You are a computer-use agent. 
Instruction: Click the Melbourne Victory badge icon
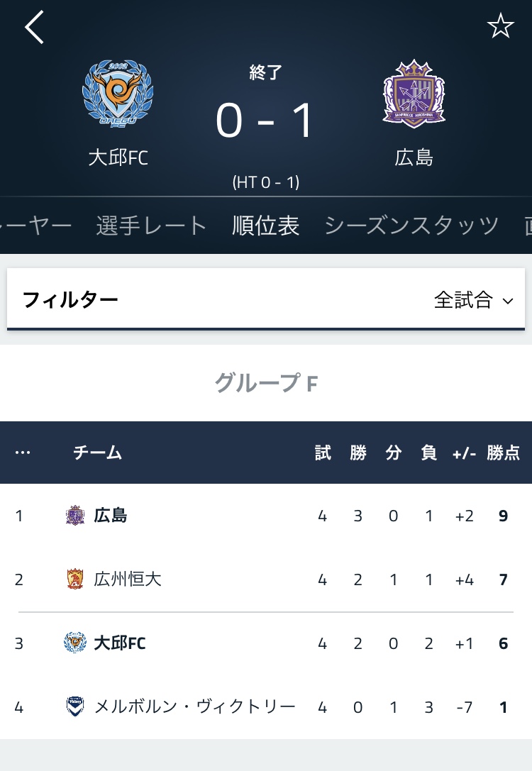75,706
